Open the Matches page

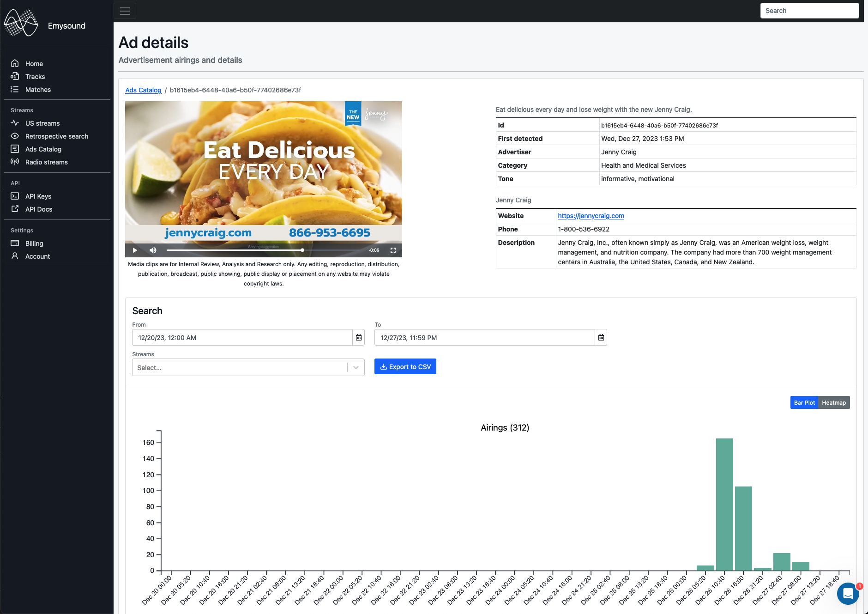click(38, 90)
